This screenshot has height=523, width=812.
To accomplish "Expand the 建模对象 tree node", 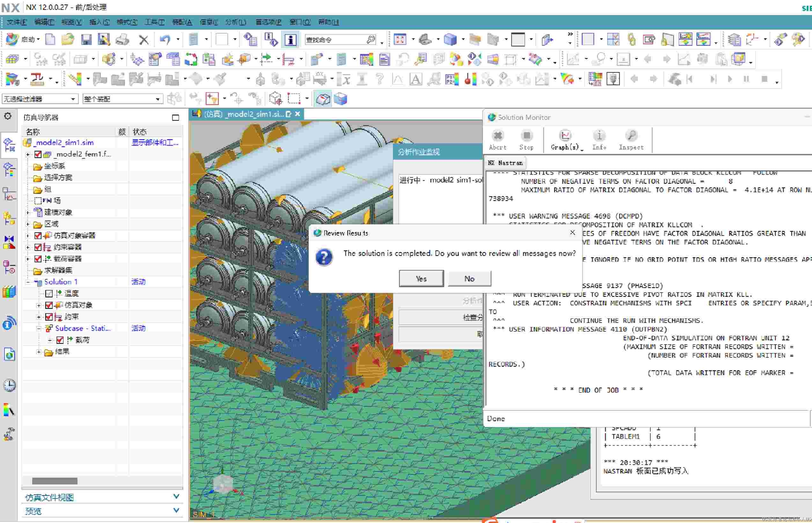I will 28,213.
